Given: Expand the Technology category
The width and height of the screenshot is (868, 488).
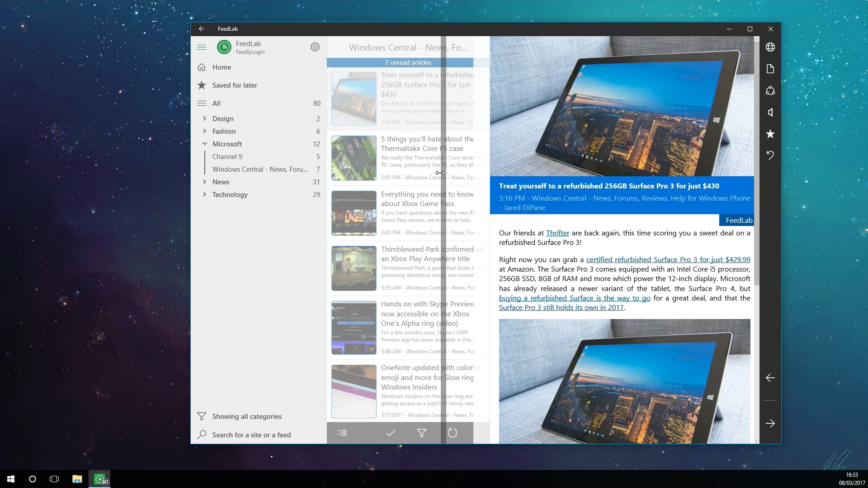Looking at the screenshot, I should pos(204,194).
